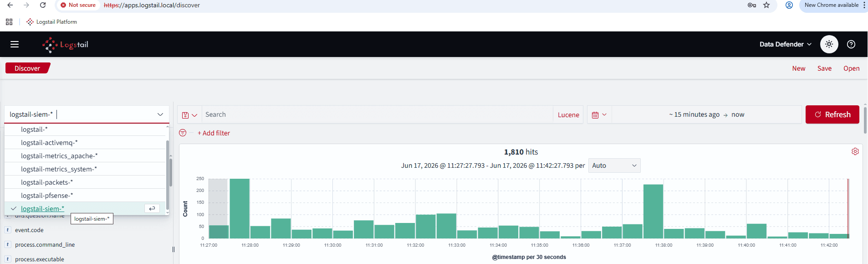This screenshot has width=868, height=264.
Task: Click the enter key icon on logstail-siem-*
Action: point(152,208)
